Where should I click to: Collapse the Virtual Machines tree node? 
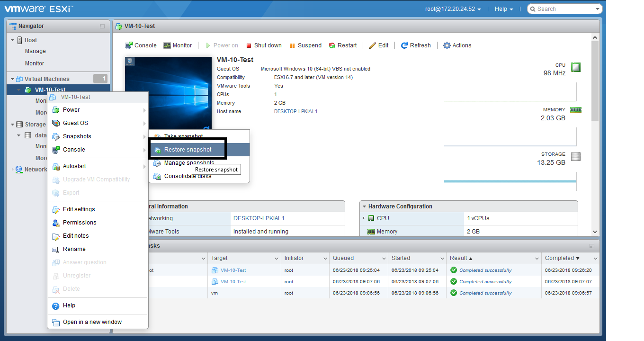click(x=13, y=79)
